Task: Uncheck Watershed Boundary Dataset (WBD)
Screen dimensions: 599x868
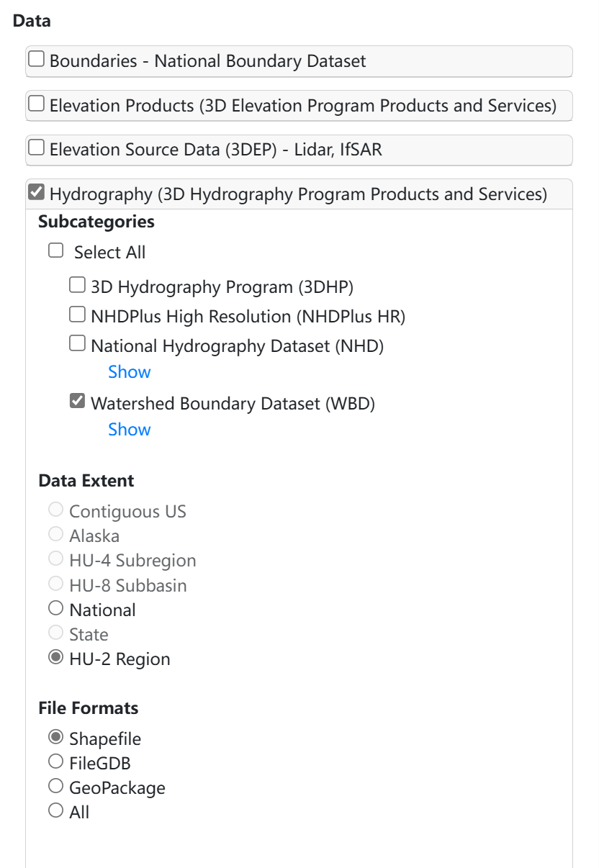Action: point(77,402)
